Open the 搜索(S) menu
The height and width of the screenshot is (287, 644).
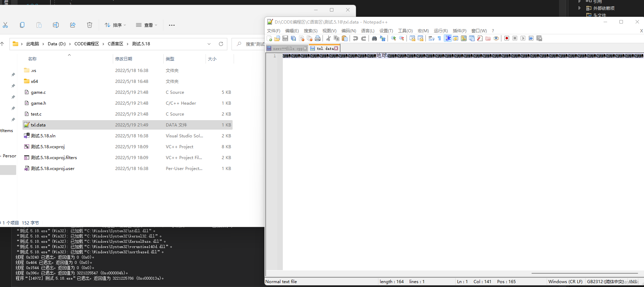[x=311, y=31]
